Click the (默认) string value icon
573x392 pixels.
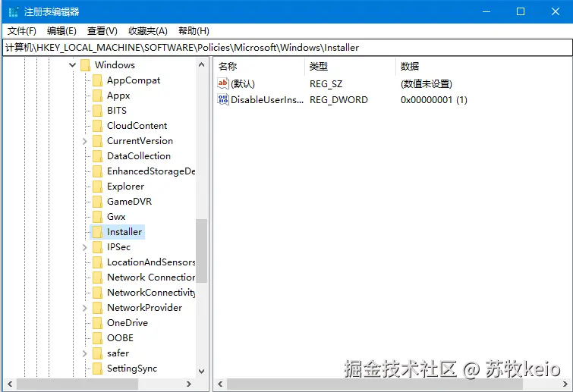(223, 83)
